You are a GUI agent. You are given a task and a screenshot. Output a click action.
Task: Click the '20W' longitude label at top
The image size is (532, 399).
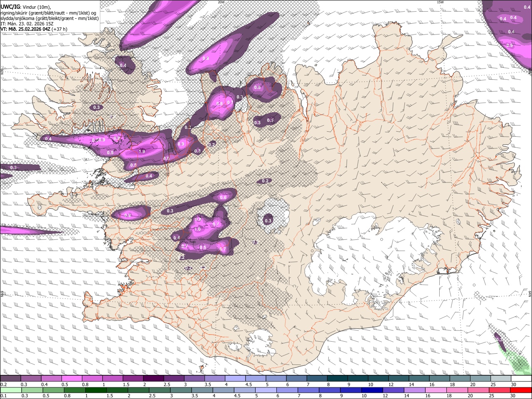click(221, 2)
